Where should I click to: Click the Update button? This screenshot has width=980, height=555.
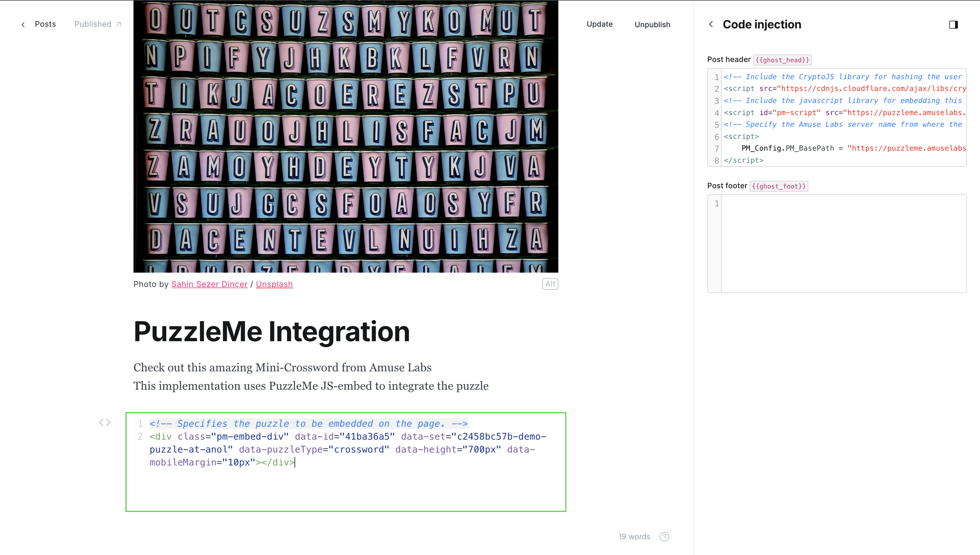tap(599, 24)
